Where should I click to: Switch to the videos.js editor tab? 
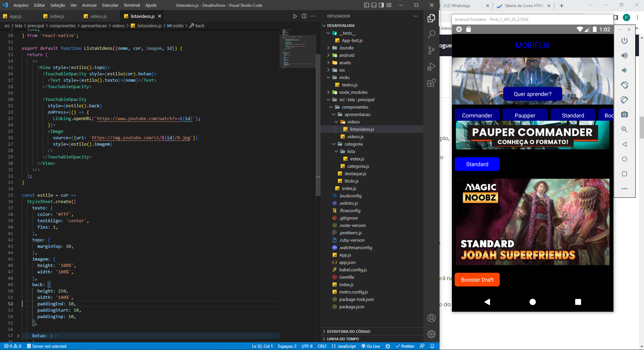coord(98,16)
